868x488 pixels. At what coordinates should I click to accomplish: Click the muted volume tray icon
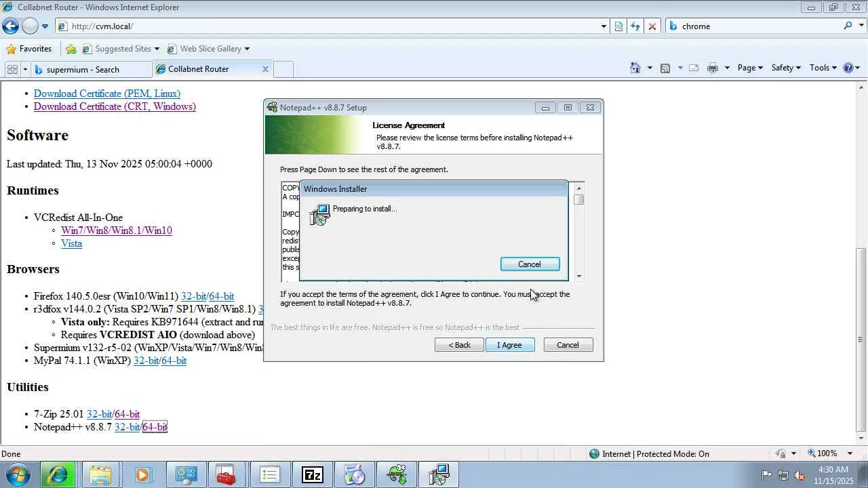pyautogui.click(x=800, y=475)
